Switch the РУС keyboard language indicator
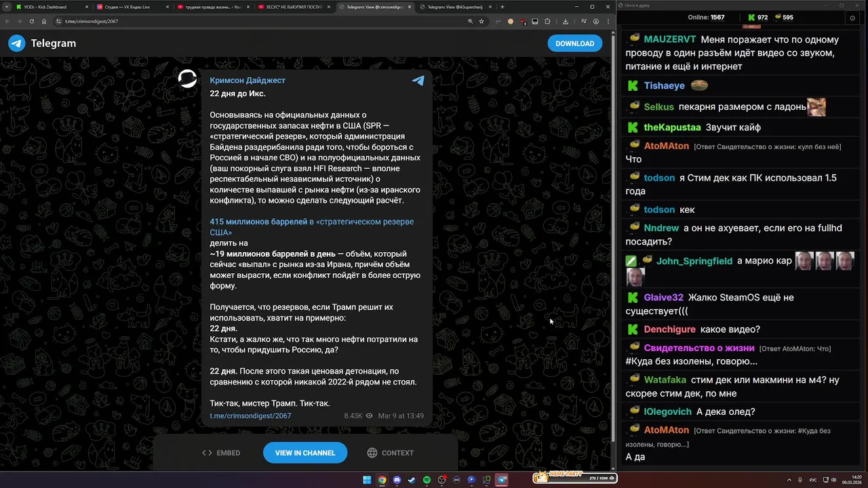This screenshot has width=868, height=488. click(x=813, y=480)
